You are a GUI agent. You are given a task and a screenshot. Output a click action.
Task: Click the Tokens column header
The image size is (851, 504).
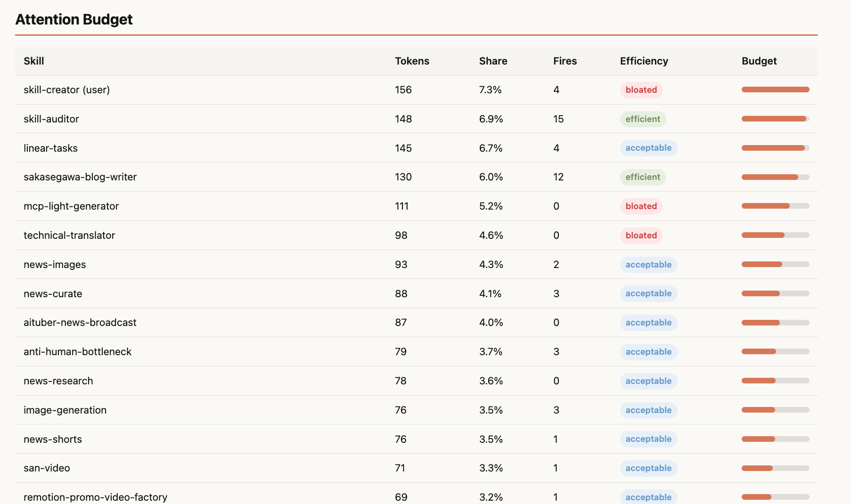pos(412,61)
